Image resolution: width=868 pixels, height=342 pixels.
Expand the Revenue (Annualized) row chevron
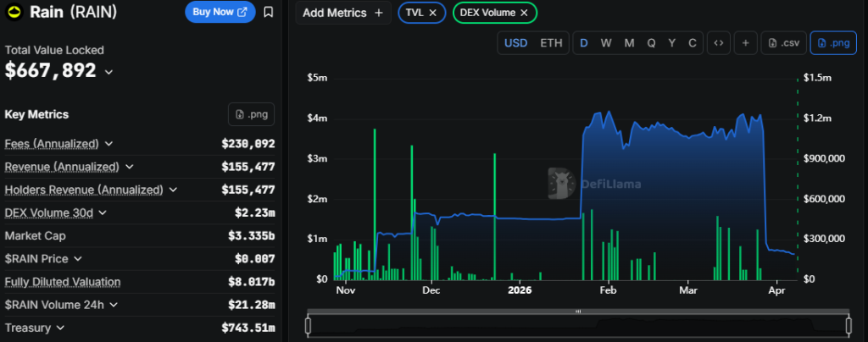(x=129, y=166)
